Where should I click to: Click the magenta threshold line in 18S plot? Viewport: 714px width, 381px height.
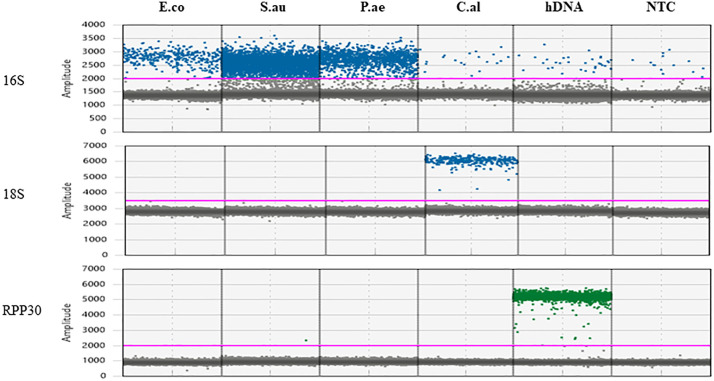[416, 201]
